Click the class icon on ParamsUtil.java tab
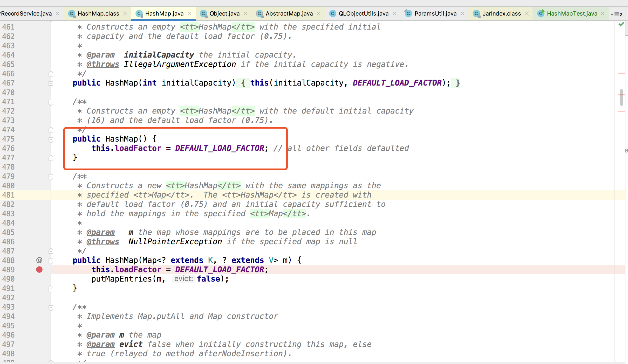 408,13
